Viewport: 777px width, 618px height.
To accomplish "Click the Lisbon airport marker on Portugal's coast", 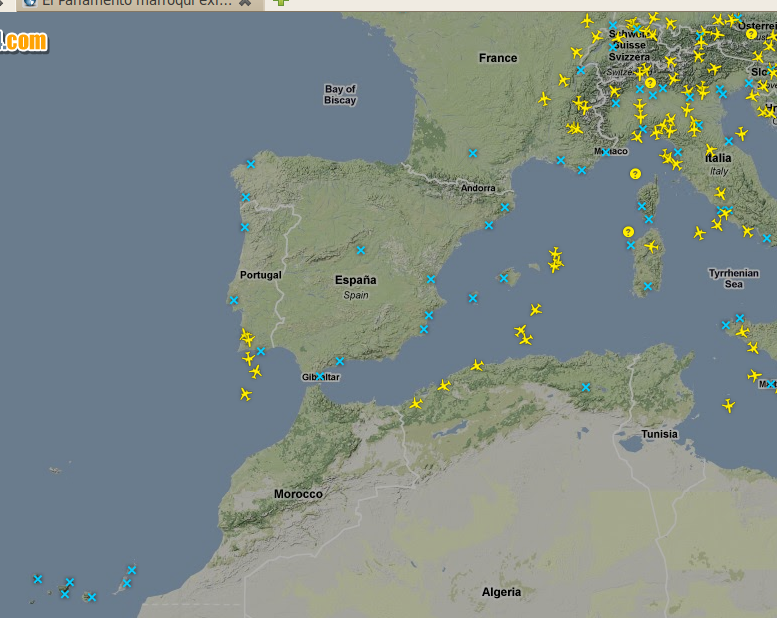I will [x=233, y=300].
